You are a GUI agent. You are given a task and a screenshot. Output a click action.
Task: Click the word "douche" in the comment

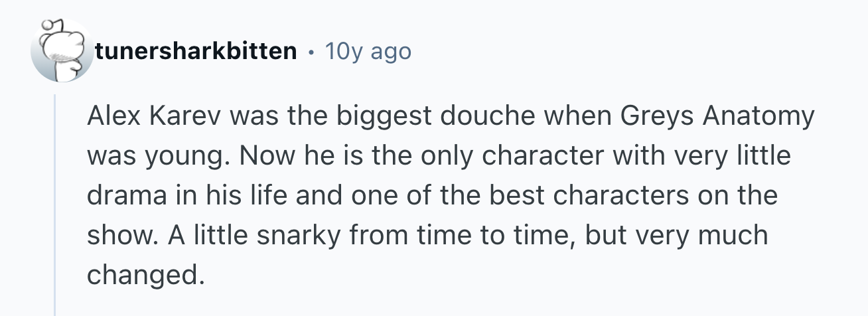tap(483, 117)
